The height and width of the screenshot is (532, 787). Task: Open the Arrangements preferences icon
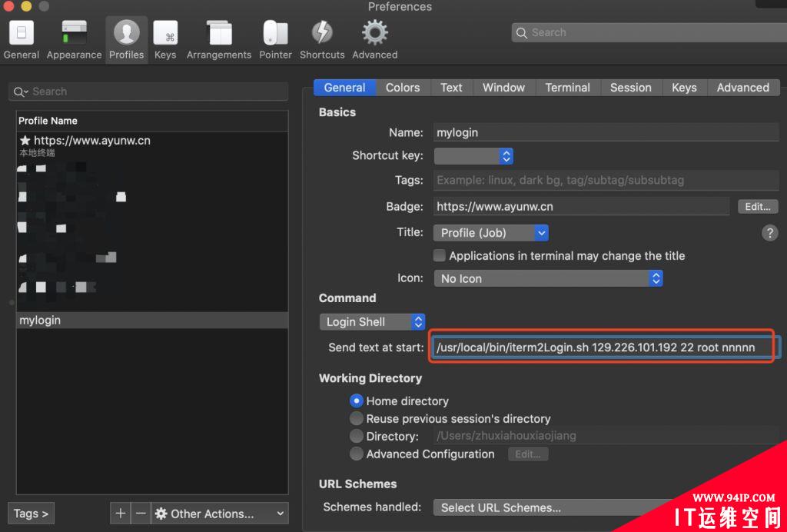[219, 33]
